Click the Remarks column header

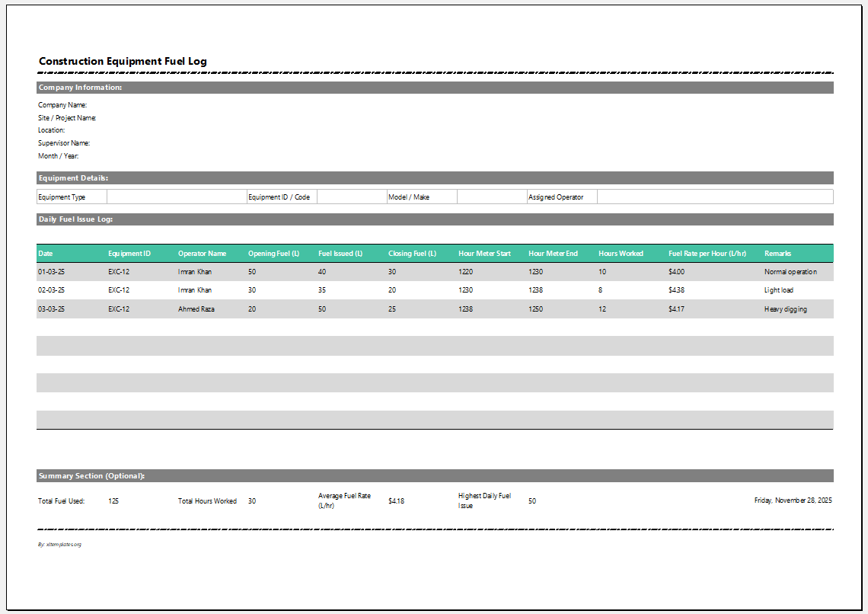[777, 254]
